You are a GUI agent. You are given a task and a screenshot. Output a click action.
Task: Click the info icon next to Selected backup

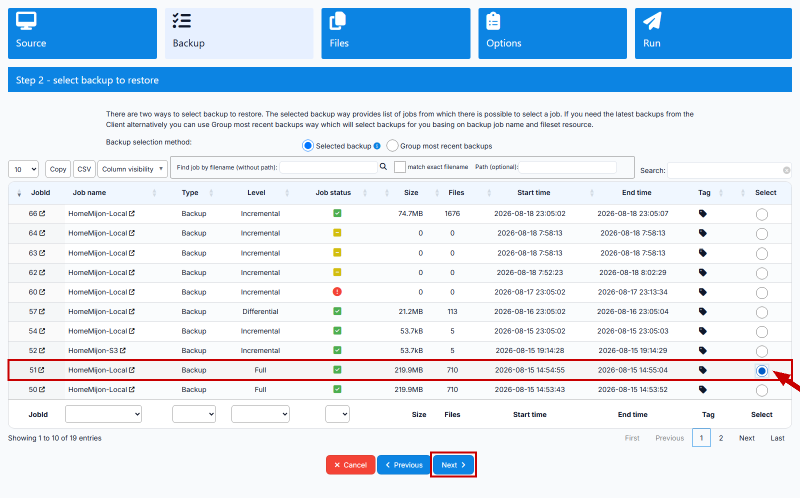(x=377, y=146)
